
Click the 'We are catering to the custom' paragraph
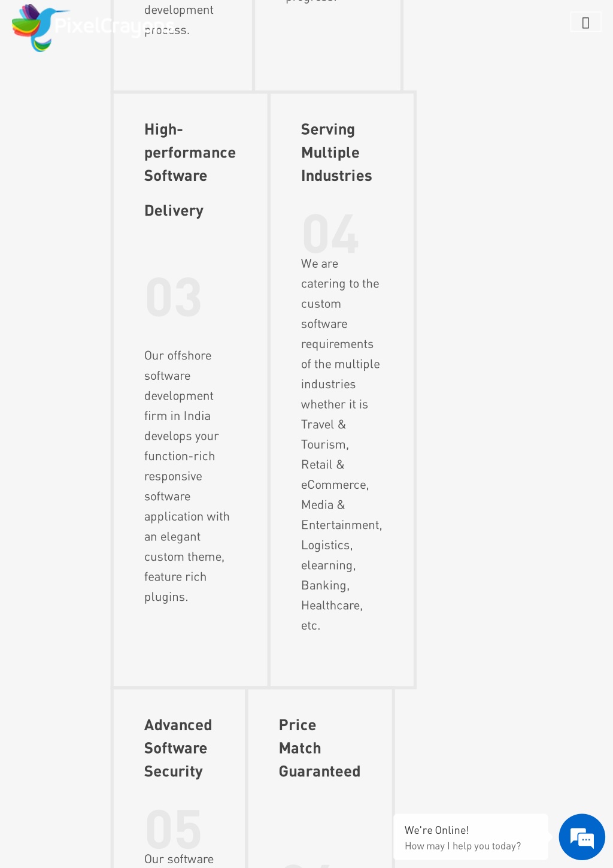tap(341, 444)
